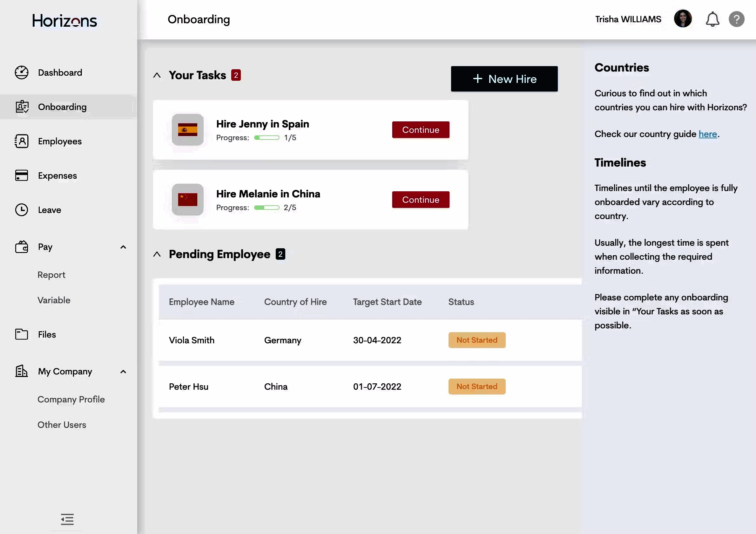Screen dimensions: 756x534
Task: Click the Leave clock icon
Action: 22,210
